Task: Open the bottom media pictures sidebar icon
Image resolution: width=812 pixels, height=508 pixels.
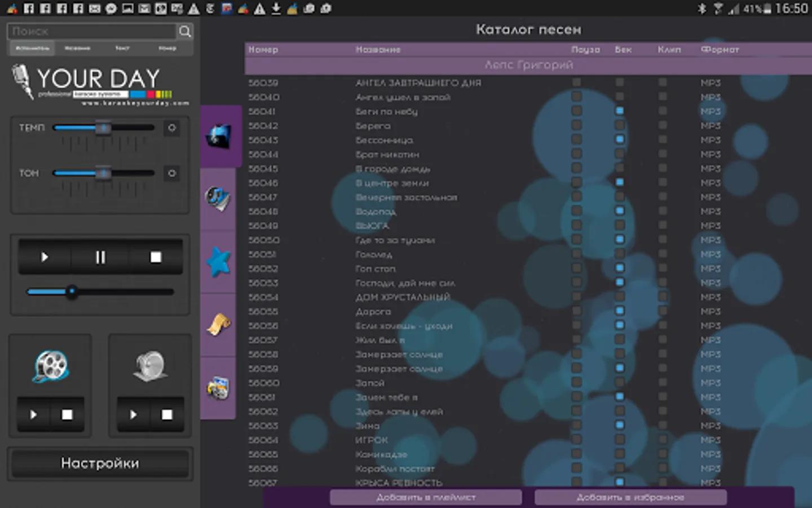Action: (x=218, y=388)
